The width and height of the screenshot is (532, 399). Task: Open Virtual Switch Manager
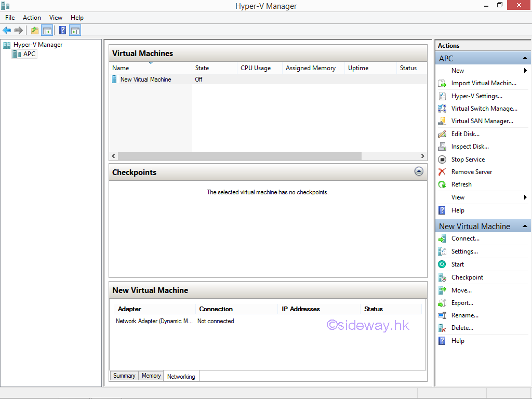(484, 109)
